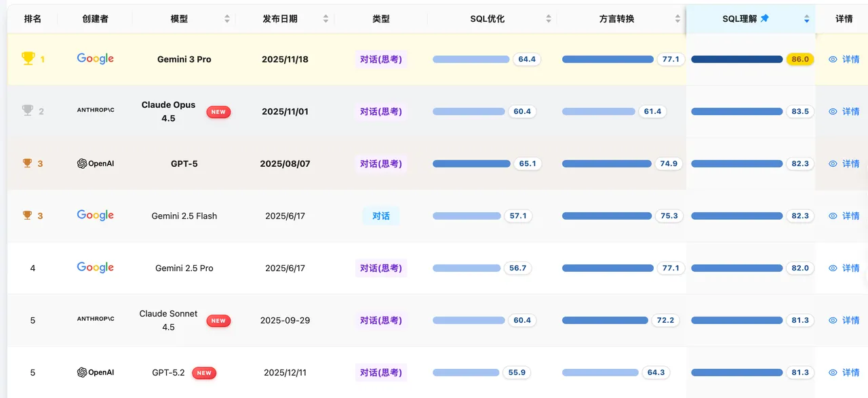
Task: Click the sort arrows on the 模型 column
Action: 226,18
